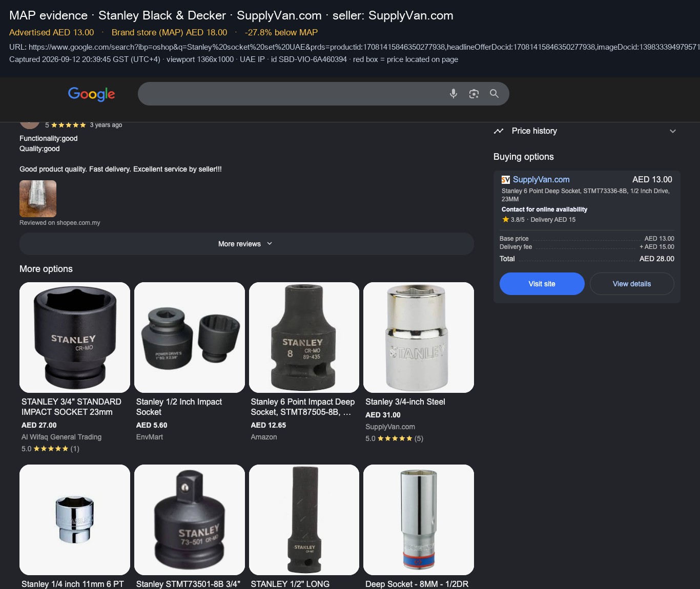Click the AED 12.65 price
700x589 pixels.
coord(269,425)
